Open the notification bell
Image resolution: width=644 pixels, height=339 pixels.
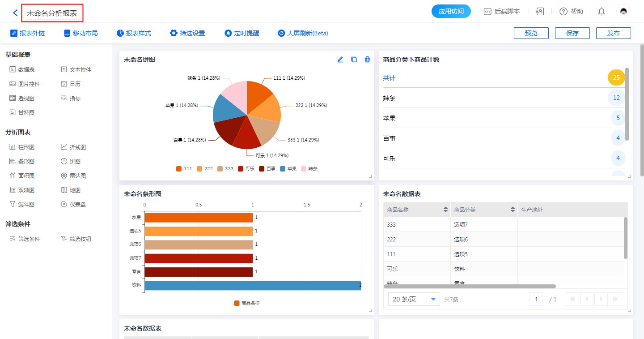point(601,12)
